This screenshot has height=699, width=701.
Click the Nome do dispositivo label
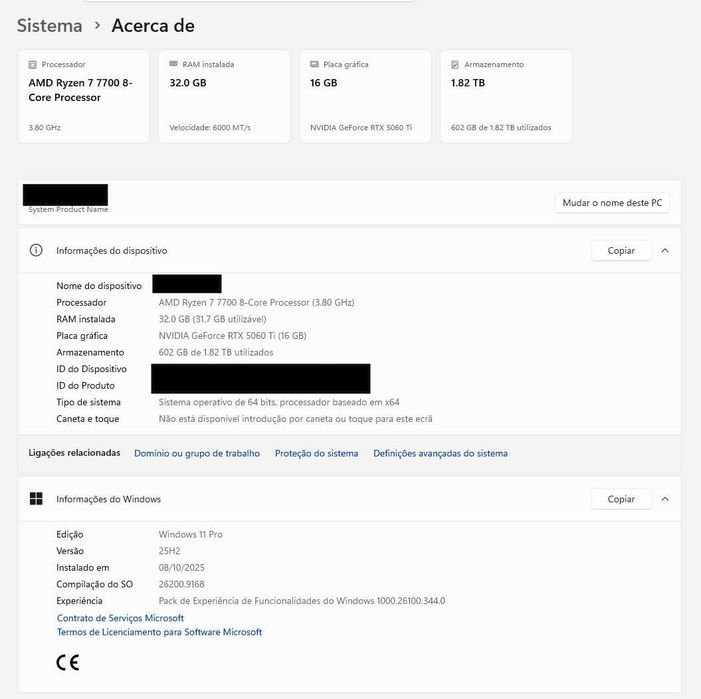click(x=99, y=286)
